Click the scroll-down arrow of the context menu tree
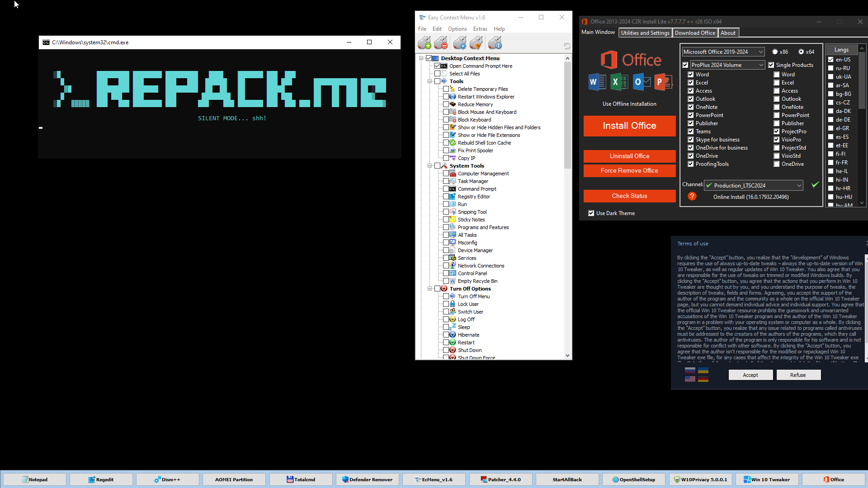The height and width of the screenshot is (488, 868). pyautogui.click(x=568, y=356)
